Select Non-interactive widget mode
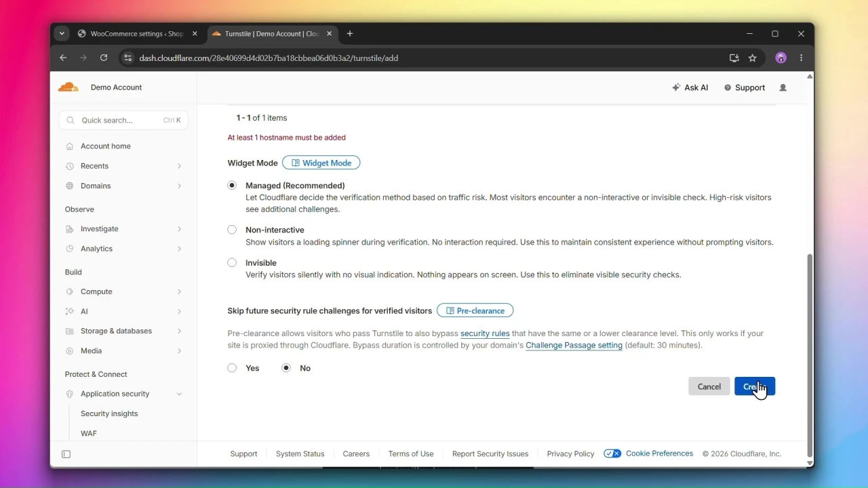Screen dimensions: 868x488 232,230
